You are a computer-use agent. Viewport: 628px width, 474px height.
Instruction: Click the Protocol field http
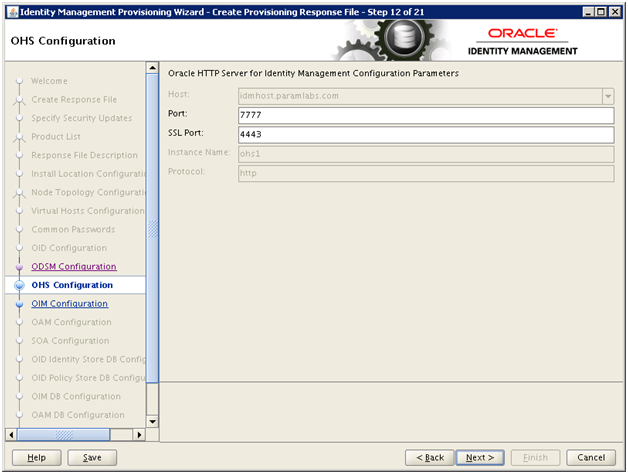(426, 173)
